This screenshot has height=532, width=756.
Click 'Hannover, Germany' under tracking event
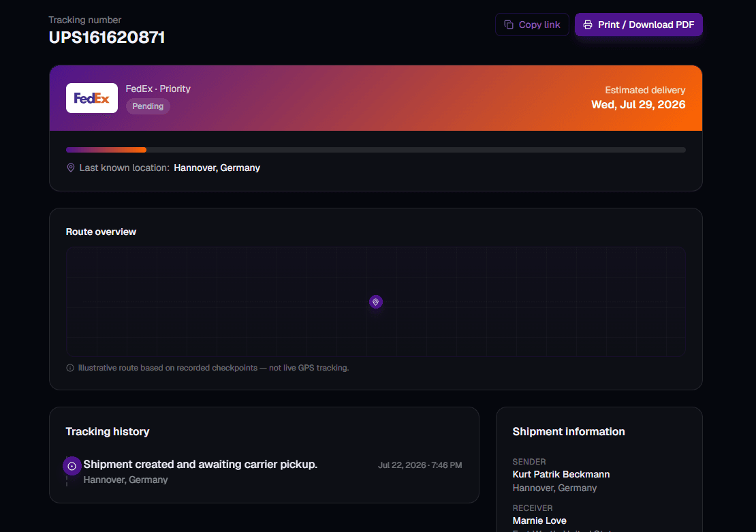click(126, 480)
